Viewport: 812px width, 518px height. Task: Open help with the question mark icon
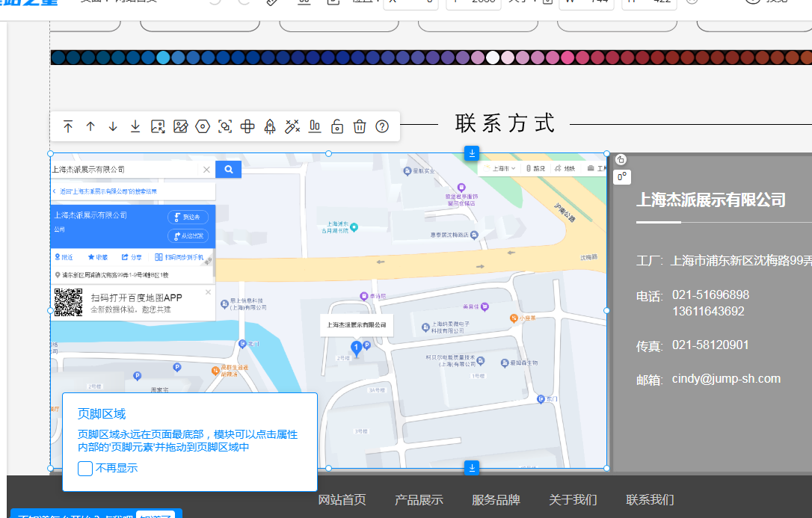pos(382,127)
